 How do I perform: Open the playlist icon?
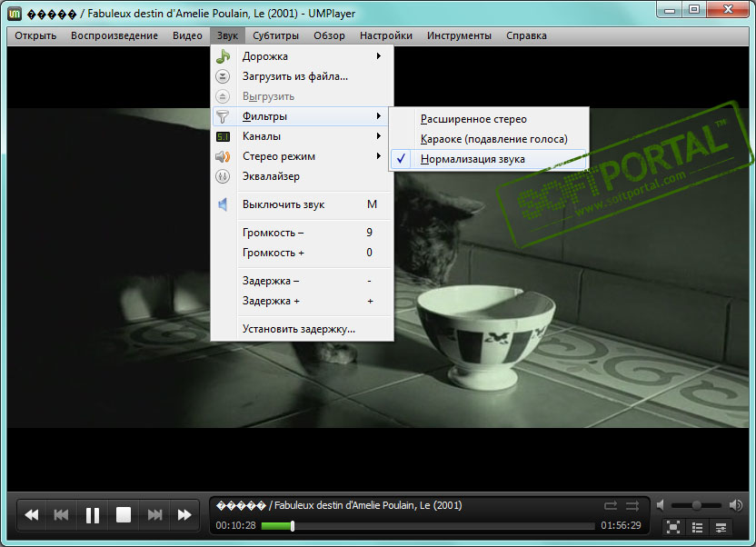(x=697, y=527)
